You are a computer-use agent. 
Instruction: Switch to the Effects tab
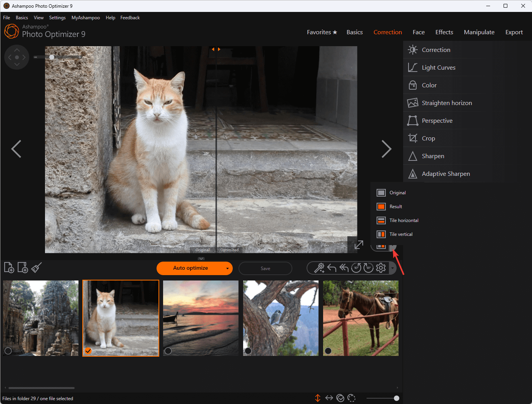[x=444, y=32]
